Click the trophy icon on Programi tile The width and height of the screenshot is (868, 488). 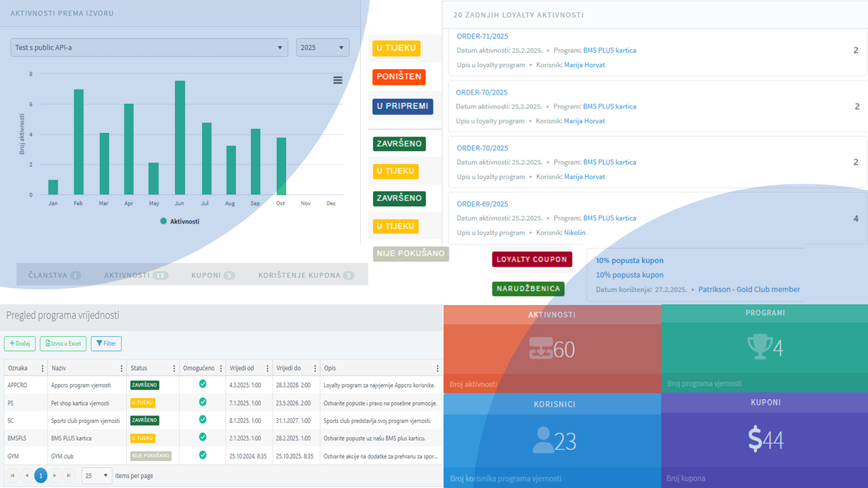pos(759,347)
